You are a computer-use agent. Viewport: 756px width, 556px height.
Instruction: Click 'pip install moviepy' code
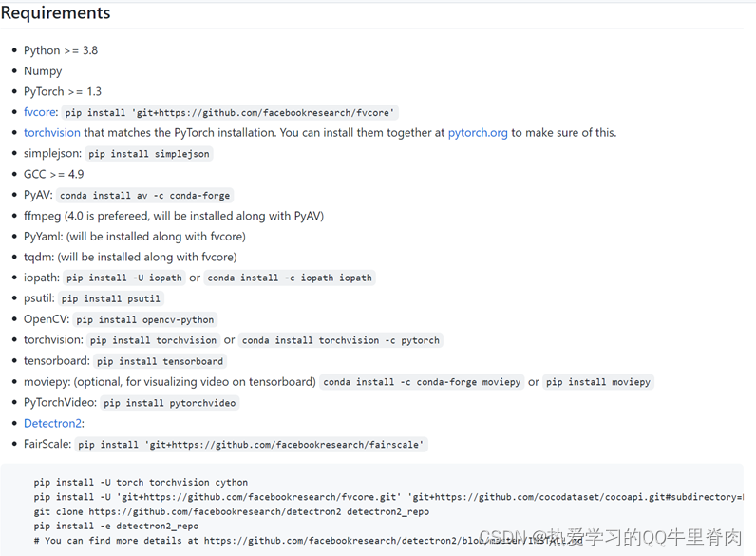pos(598,382)
